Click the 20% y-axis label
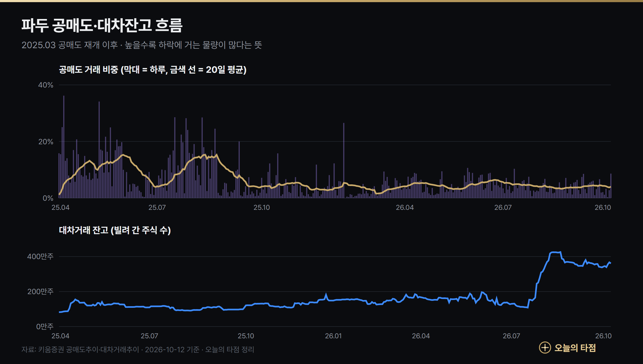The image size is (643, 364). (46, 142)
